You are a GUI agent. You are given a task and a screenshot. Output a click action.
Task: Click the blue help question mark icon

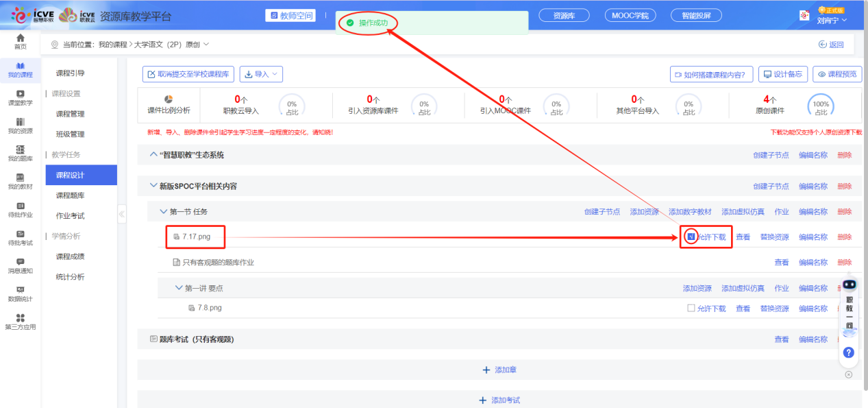point(848,352)
